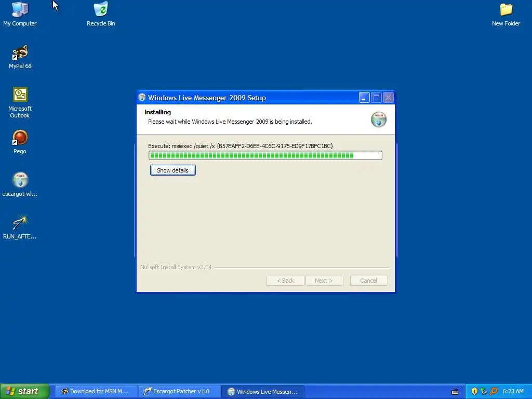Select the RUN_AFTE wand desktop icon

coord(20,227)
